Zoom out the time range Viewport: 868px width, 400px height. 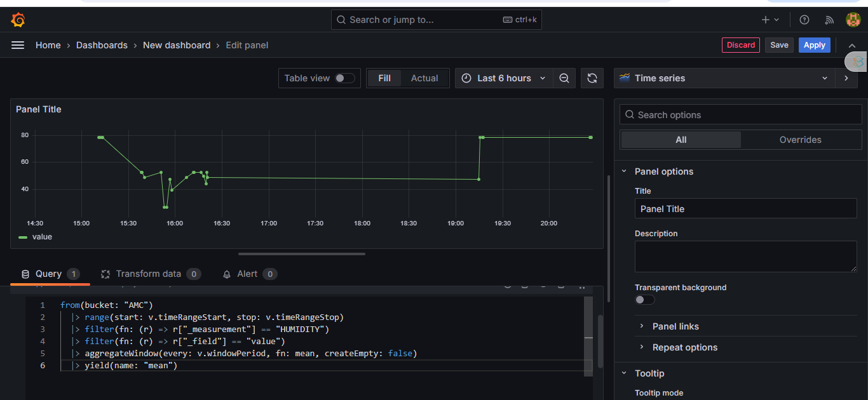(x=564, y=78)
